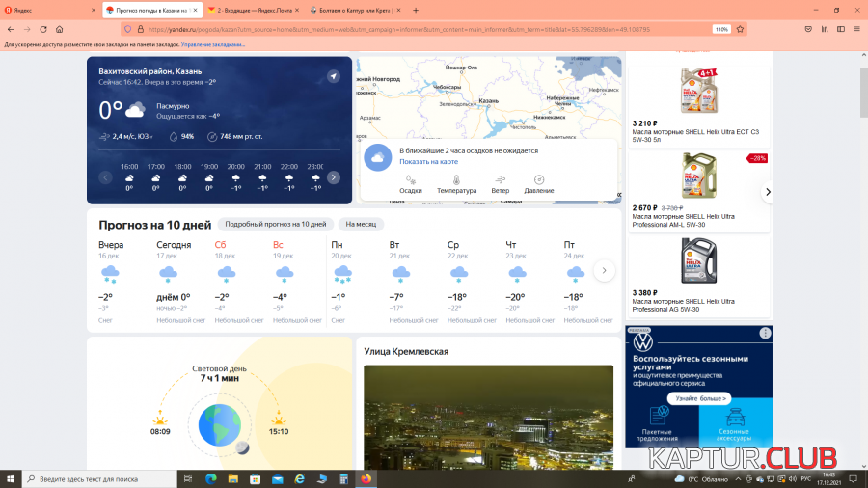
Task: Show next product in Shell oil ads
Action: 768,192
